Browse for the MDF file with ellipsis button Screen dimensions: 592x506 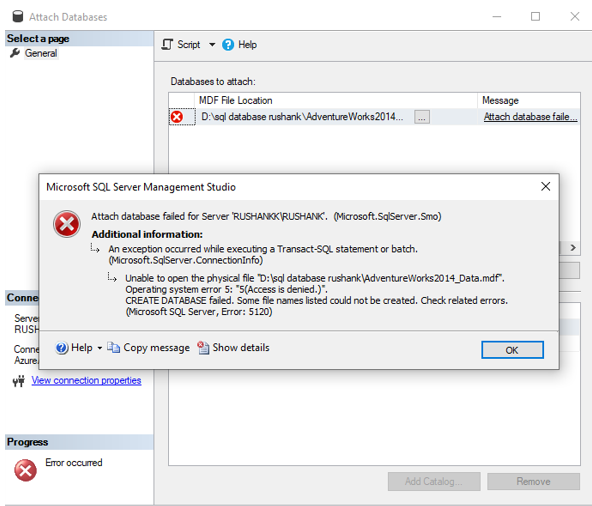point(422,117)
